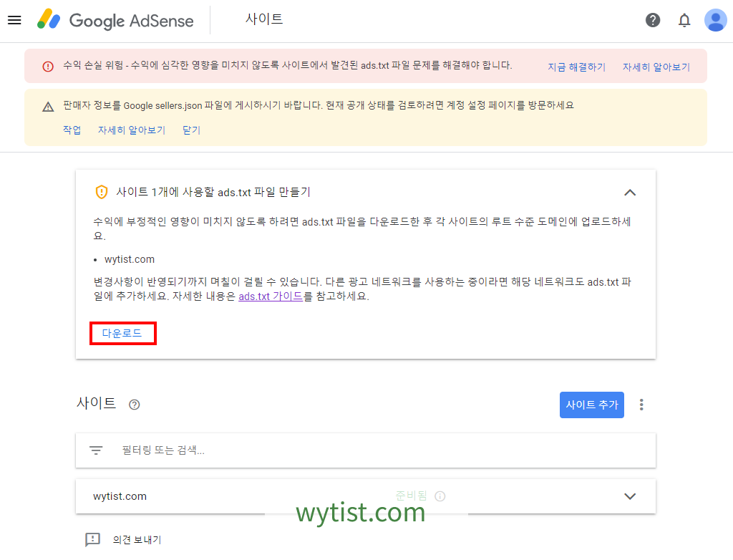Click the ads.txt 파일 만들기 card heading
The height and width of the screenshot is (560, 733).
[213, 192]
